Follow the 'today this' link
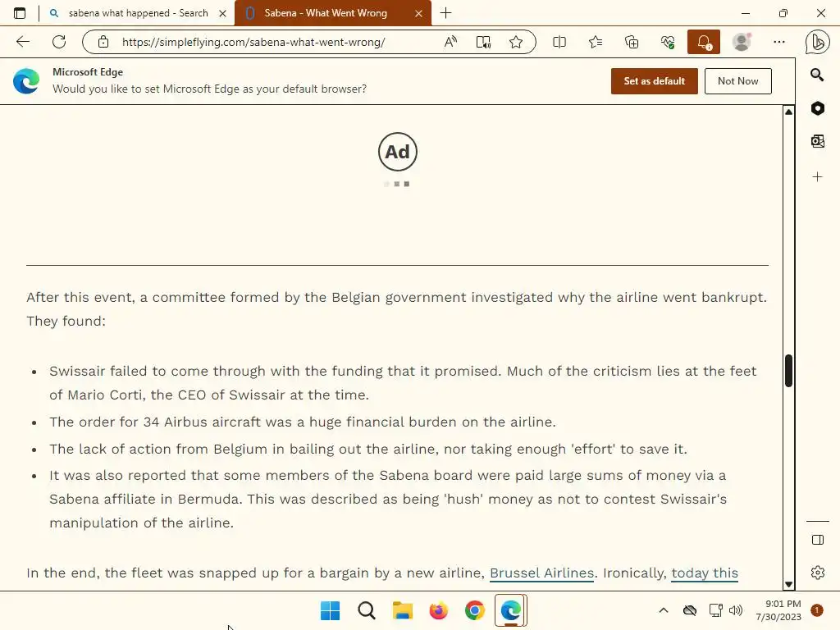The width and height of the screenshot is (840, 630). [x=705, y=573]
